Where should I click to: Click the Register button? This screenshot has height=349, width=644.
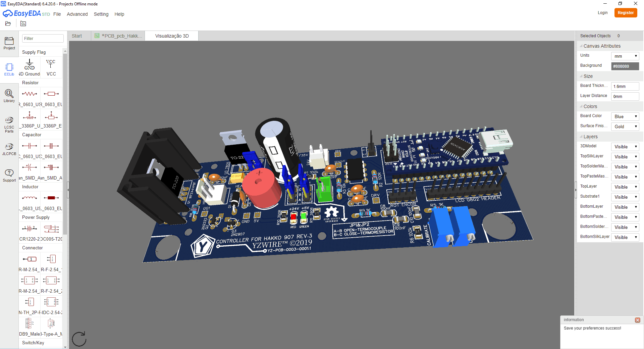pyautogui.click(x=626, y=13)
